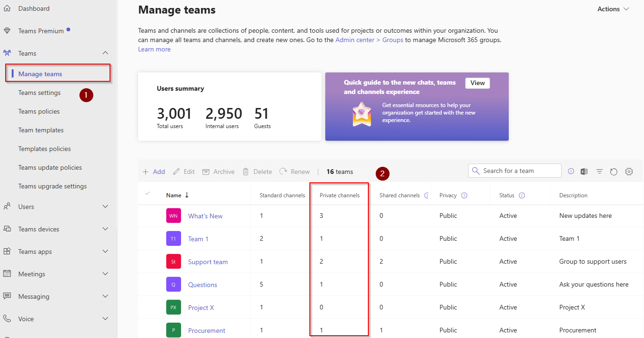
Task: Click inside the Search for a team field
Action: (x=515, y=171)
